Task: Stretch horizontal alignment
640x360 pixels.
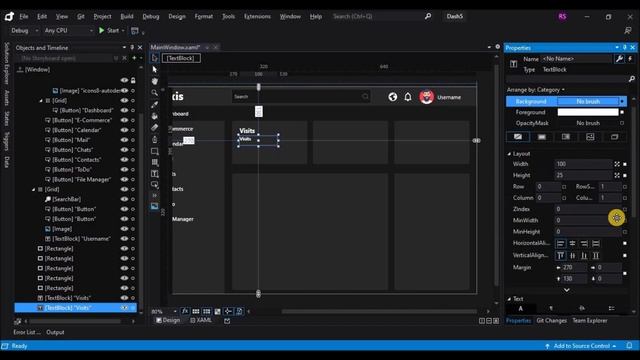Action: [596, 244]
